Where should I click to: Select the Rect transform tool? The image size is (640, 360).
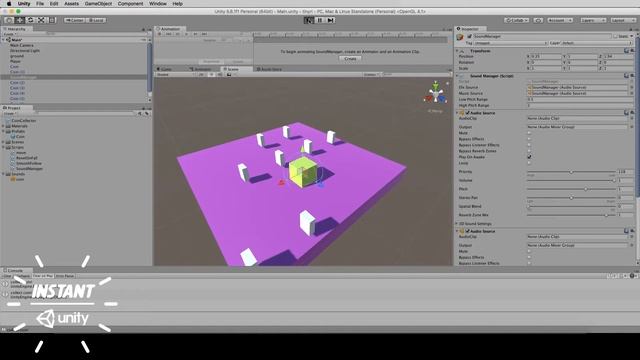pos(52,20)
